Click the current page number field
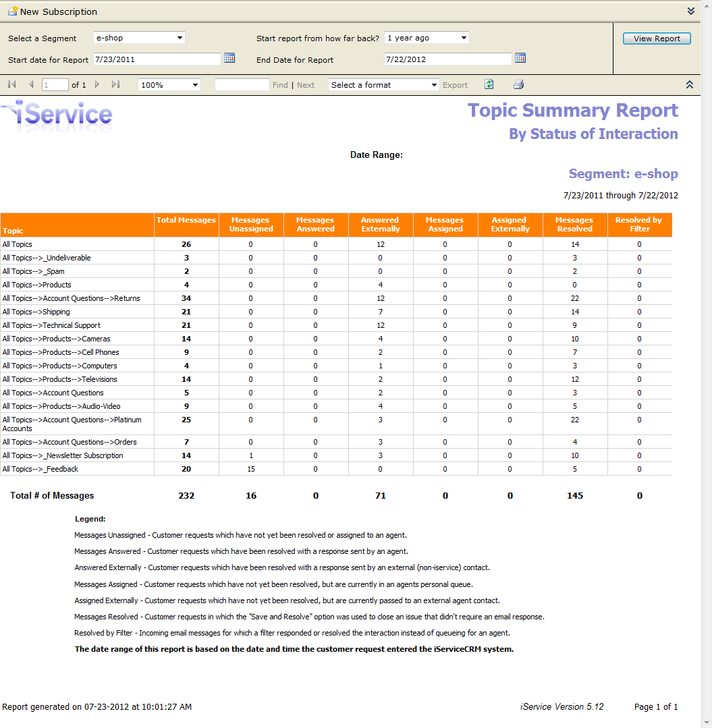 (x=55, y=85)
